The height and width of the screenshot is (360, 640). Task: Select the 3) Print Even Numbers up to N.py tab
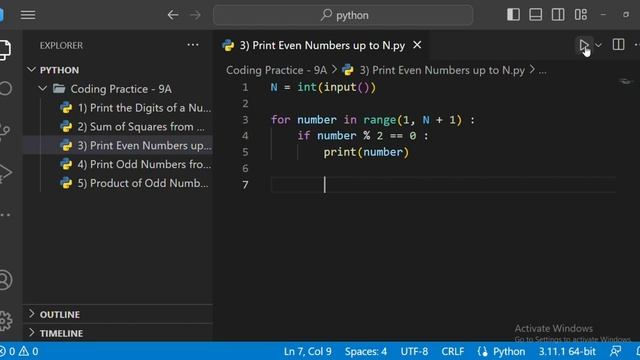click(322, 45)
